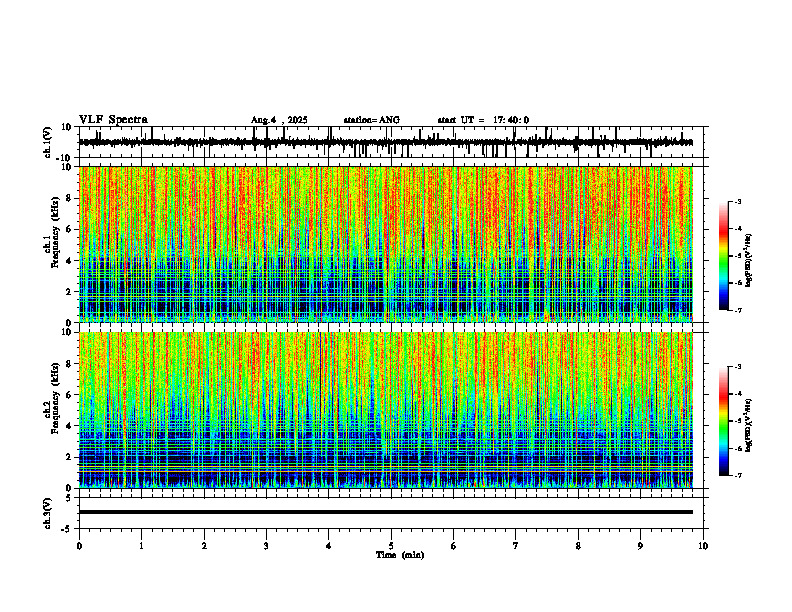
Task: Click the time axis tick label "5"
Action: 391,546
